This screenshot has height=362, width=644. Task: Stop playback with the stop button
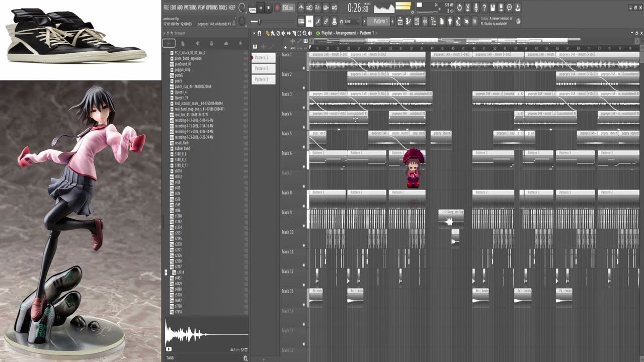(269, 8)
